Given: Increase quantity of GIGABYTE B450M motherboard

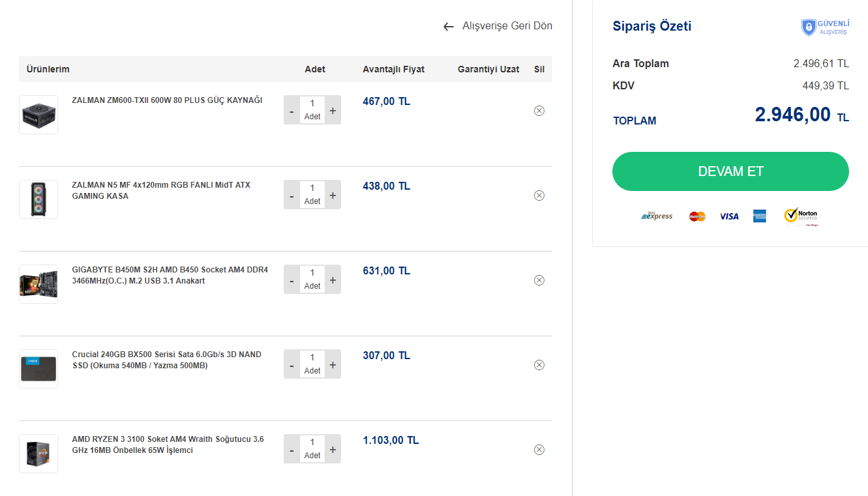Looking at the screenshot, I should pos(333,280).
